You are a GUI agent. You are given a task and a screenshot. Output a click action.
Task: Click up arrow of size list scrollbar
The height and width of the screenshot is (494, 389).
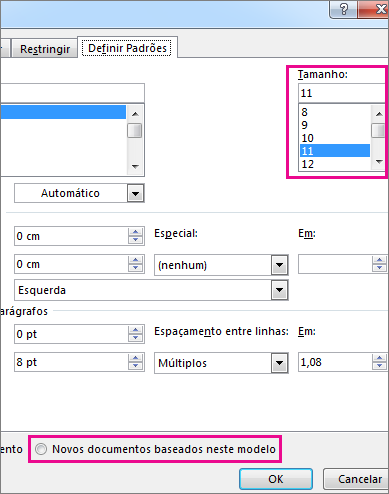point(379,114)
